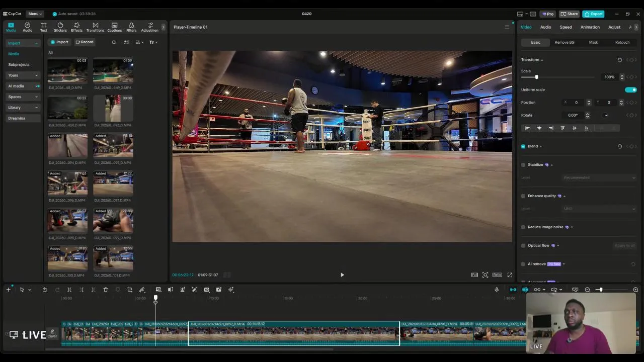Toggle main track magnet in timeline
644x362 pixels.
[x=513, y=290]
